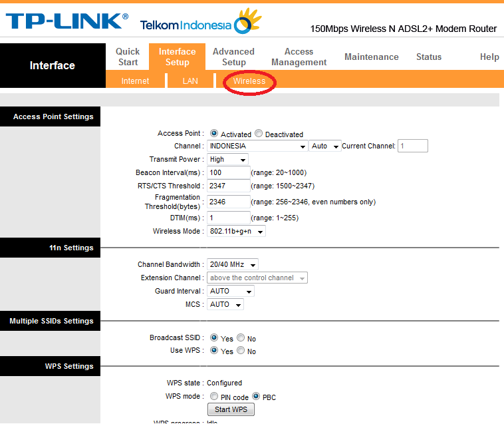Open the Help tab
This screenshot has height=426, width=504.
point(489,57)
